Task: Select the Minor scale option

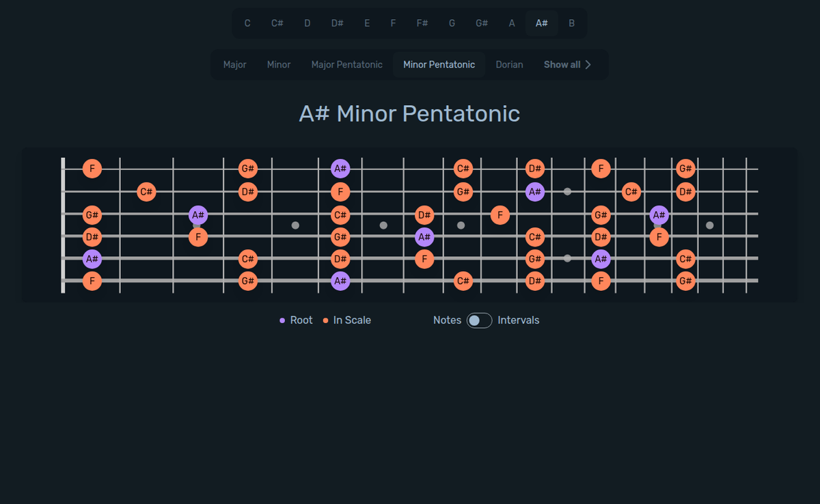Action: pos(279,64)
